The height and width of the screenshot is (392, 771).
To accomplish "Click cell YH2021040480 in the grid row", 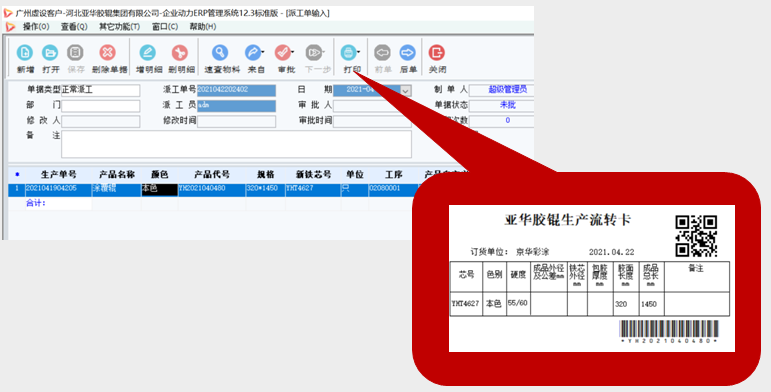I will pos(212,190).
